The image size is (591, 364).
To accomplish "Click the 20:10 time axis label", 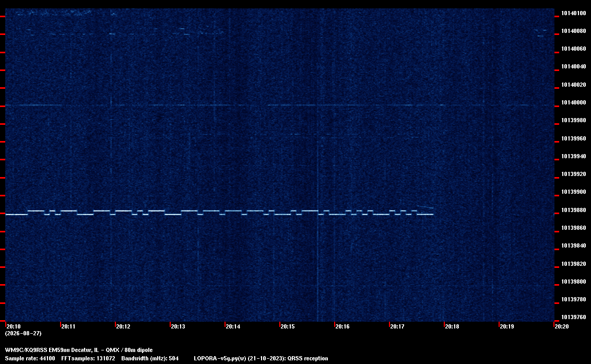I will [x=14, y=326].
